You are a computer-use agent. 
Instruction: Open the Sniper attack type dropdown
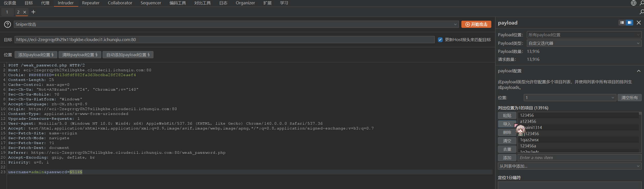click(236, 24)
